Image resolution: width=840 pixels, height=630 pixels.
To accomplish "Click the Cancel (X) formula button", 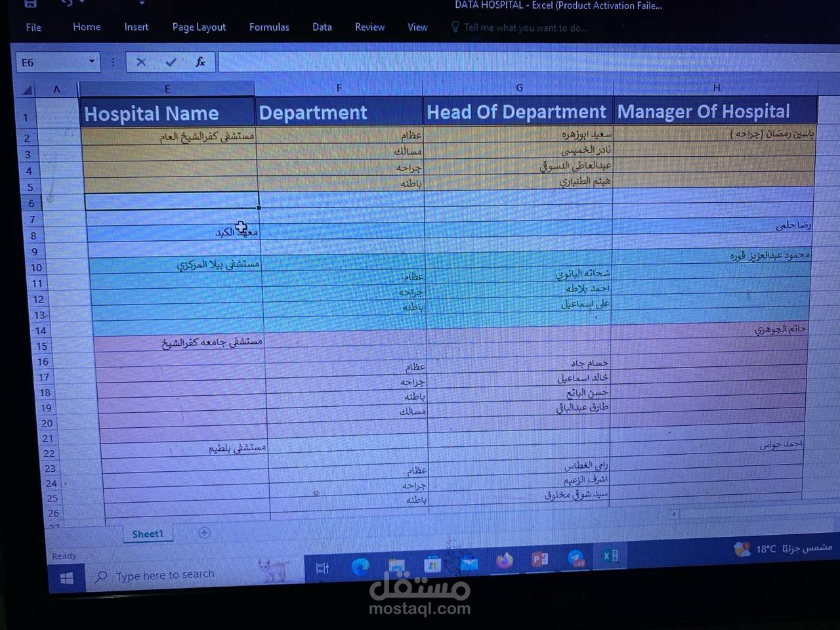I will pos(141,62).
